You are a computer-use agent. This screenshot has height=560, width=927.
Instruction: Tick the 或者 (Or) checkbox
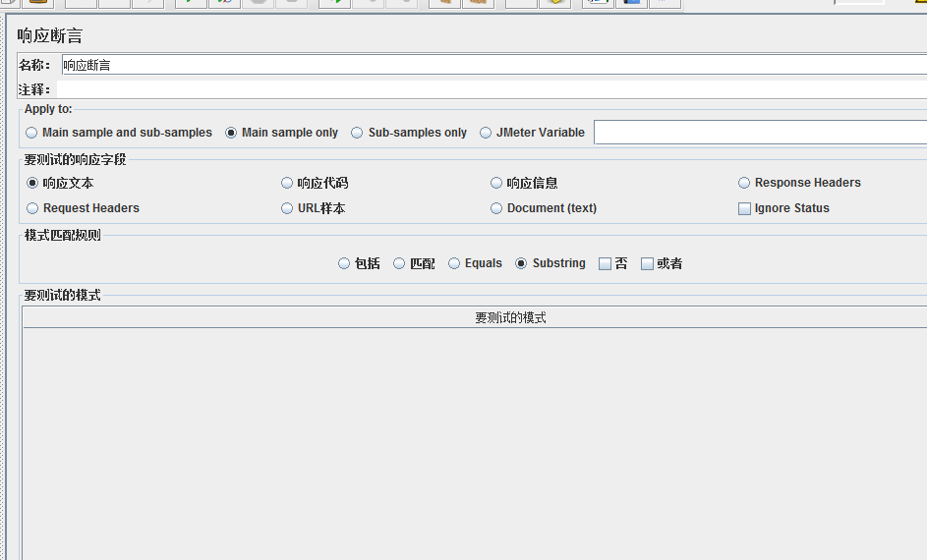click(648, 264)
